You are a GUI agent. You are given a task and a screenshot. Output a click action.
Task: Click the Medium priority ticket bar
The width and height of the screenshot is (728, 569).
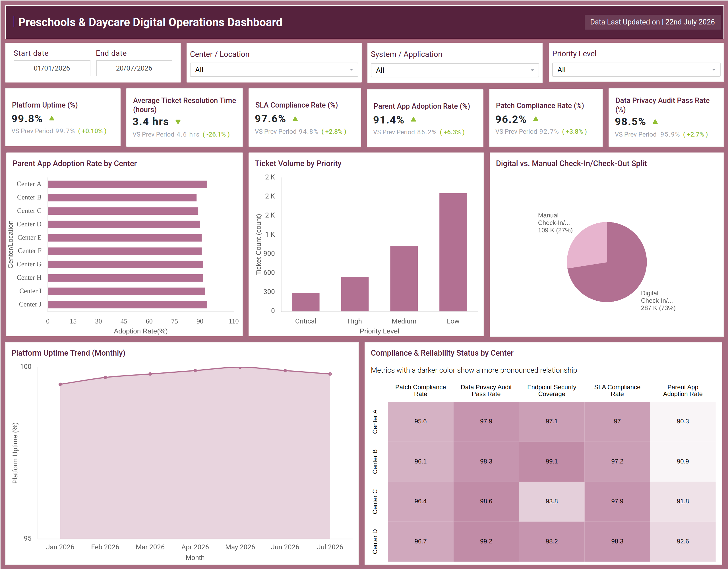(x=404, y=279)
